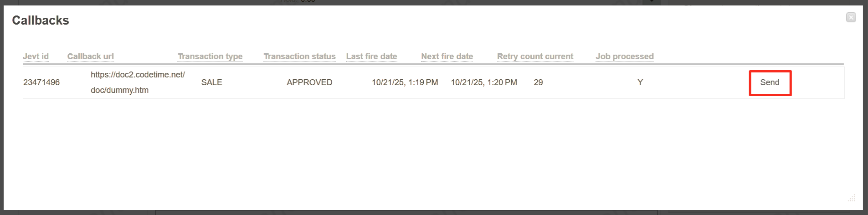Select the APPROVED status cell
This screenshot has width=868, height=215.
(x=309, y=82)
